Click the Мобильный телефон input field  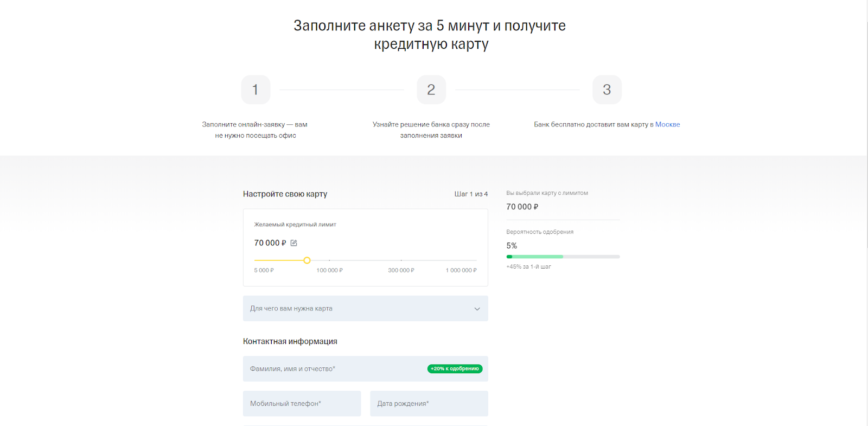[302, 404]
